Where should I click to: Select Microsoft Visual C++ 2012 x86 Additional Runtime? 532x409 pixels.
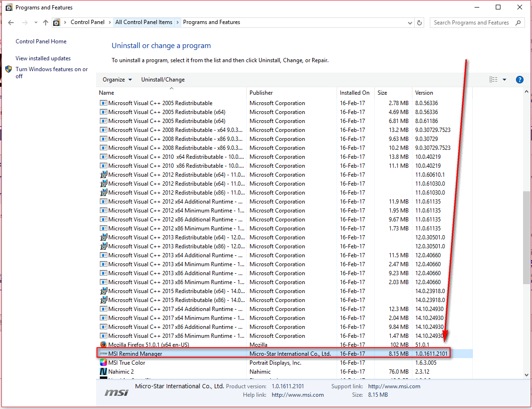(x=284, y=220)
